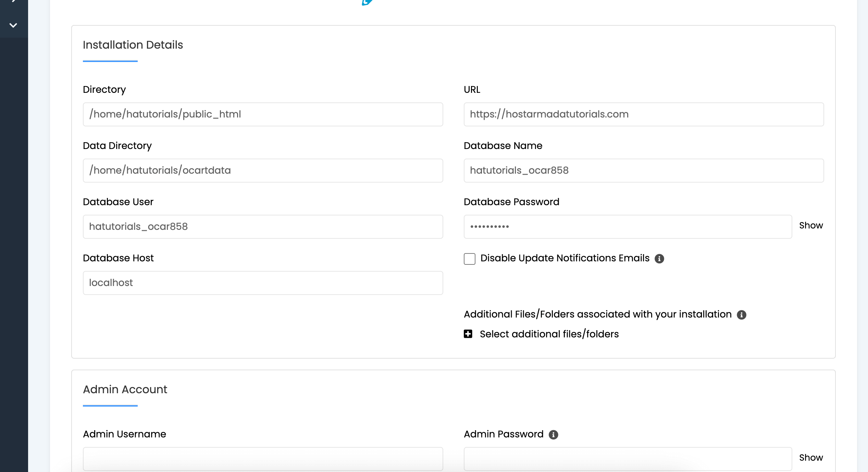Select the Database User field
Image resolution: width=868 pixels, height=472 pixels.
263,227
